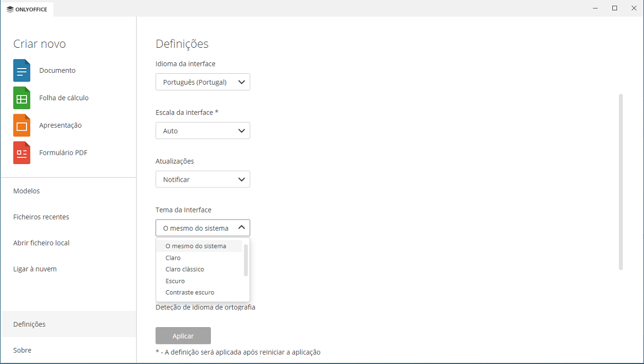Collapse the Tema da Interface dropdown
This screenshot has height=364, width=644.
click(203, 228)
